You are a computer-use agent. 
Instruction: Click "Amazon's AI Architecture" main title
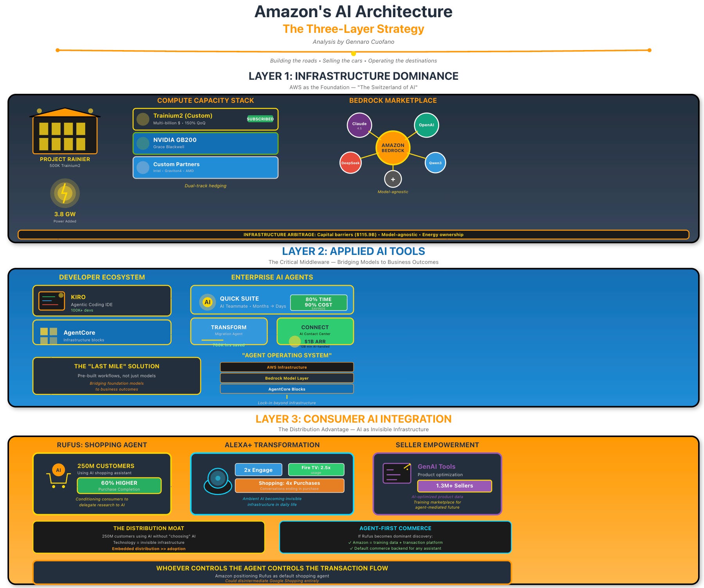[353, 12]
